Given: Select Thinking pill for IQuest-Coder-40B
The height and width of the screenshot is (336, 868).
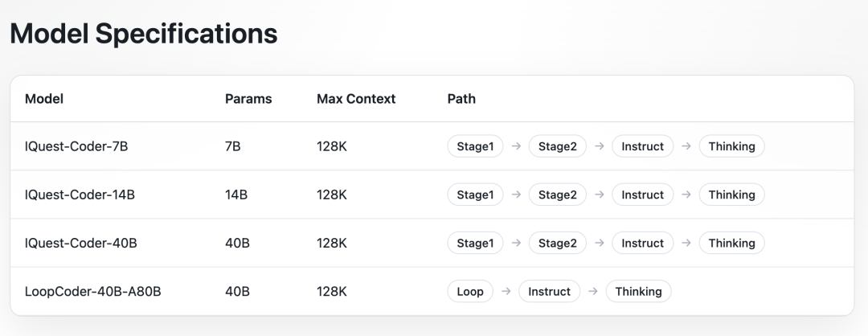Looking at the screenshot, I should (731, 243).
